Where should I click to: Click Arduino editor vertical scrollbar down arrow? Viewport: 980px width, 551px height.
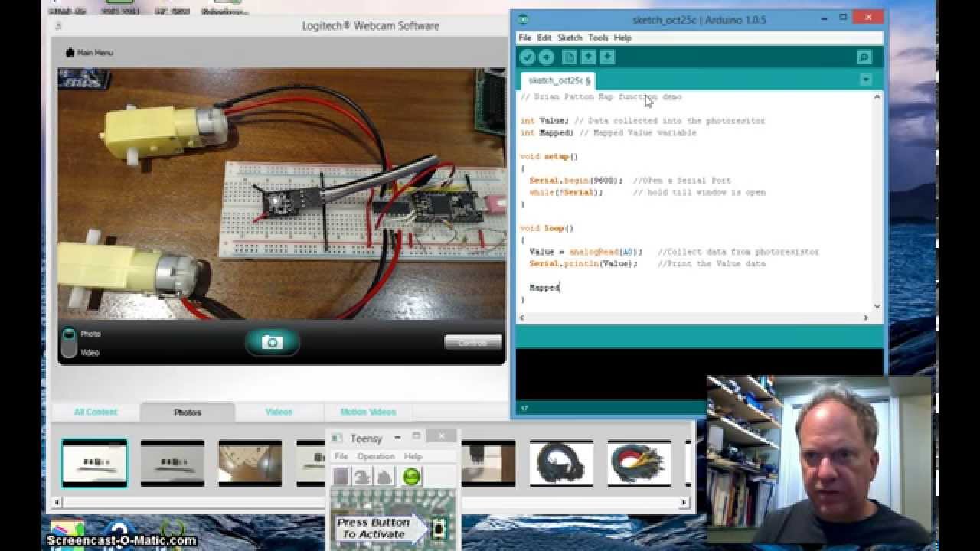click(877, 306)
